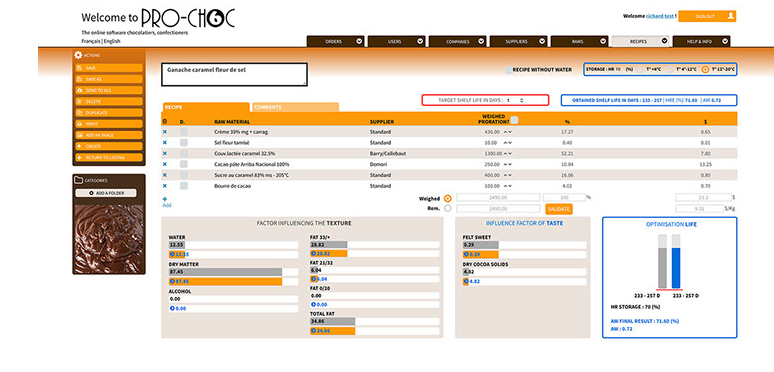The width and height of the screenshot is (774, 372).
Task: Adjust target shelf life days stepper
Action: 522,100
